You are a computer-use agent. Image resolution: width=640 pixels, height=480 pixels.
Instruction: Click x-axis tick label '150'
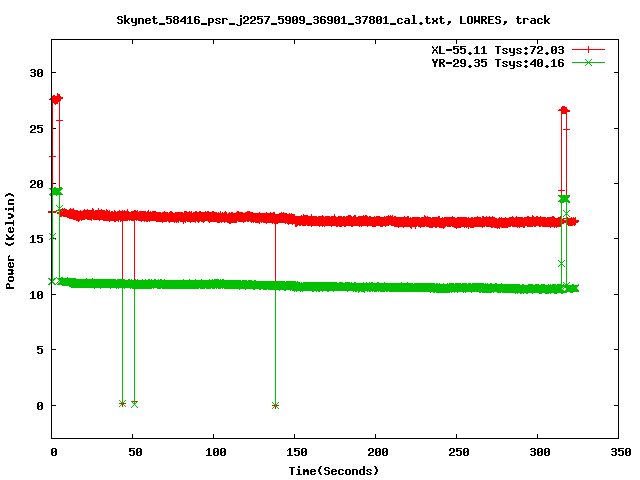click(296, 452)
